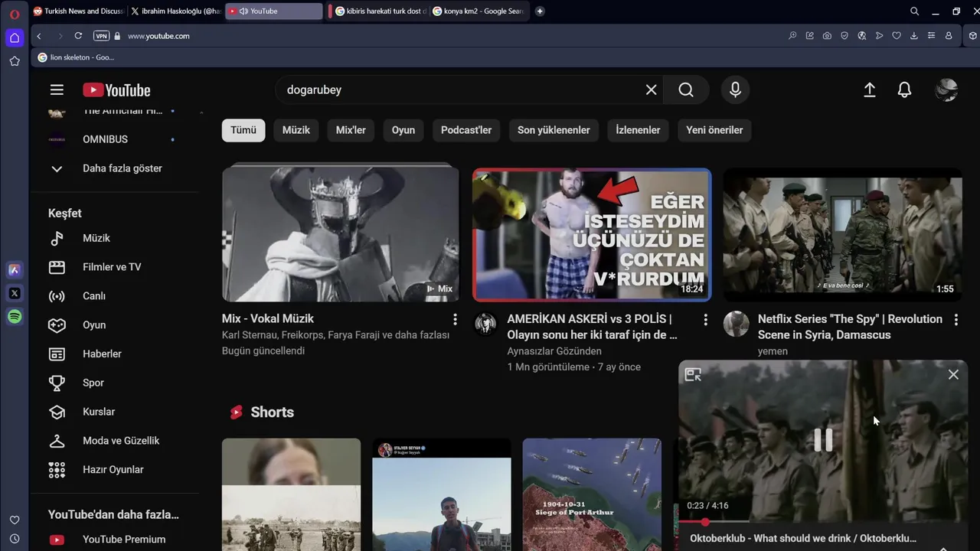Open the bookmarks star in the sidebar
Viewport: 980px width, 551px height.
pyautogui.click(x=15, y=61)
